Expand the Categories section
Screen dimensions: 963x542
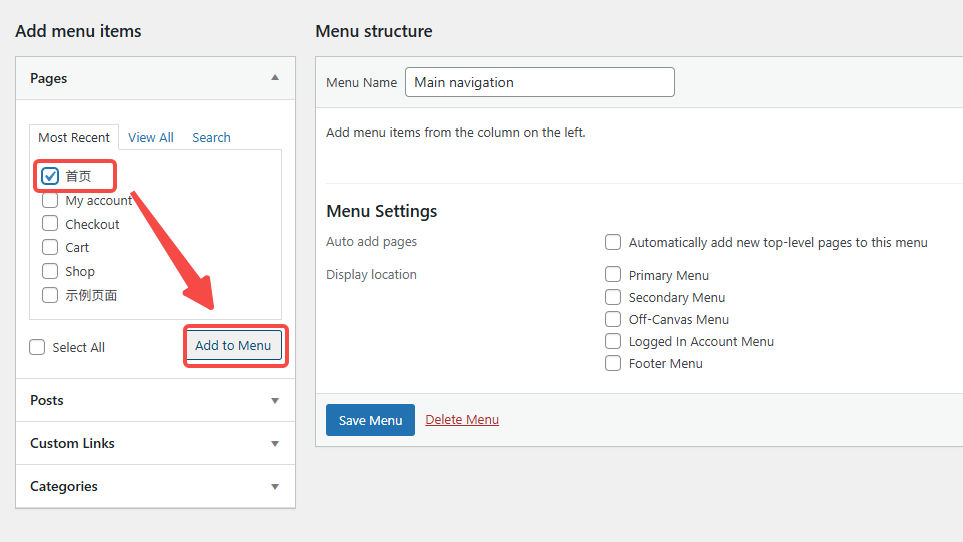tap(275, 487)
